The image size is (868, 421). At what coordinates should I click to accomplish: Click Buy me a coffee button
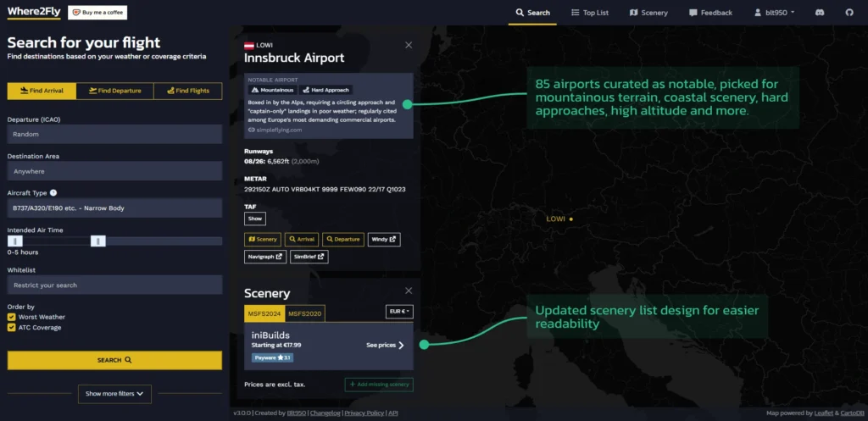click(97, 12)
